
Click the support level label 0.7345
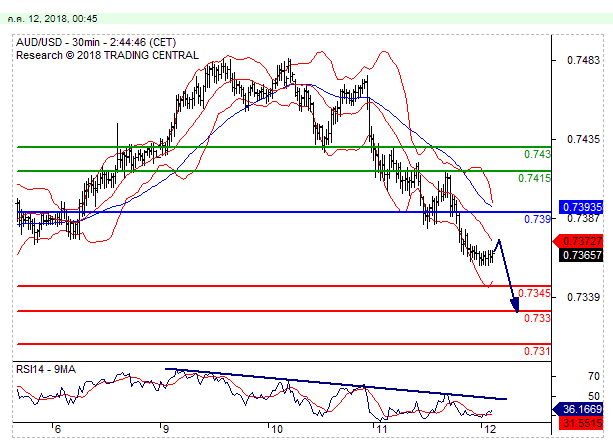click(x=534, y=293)
